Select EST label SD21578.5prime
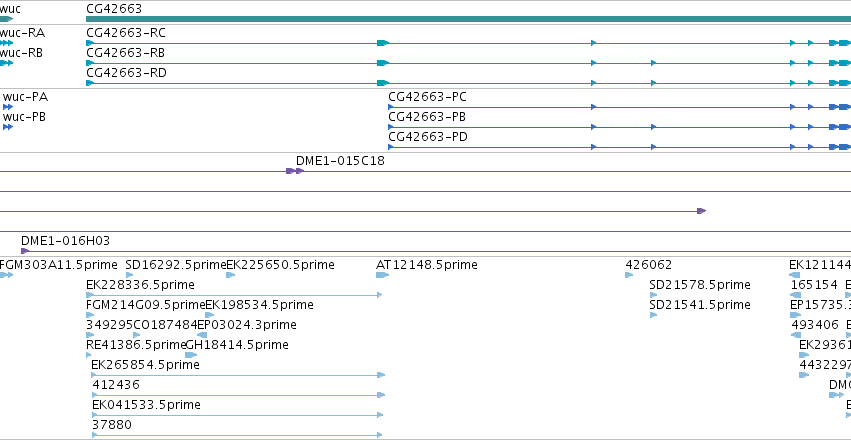Viewport: 851px width, 440px height. [700, 285]
